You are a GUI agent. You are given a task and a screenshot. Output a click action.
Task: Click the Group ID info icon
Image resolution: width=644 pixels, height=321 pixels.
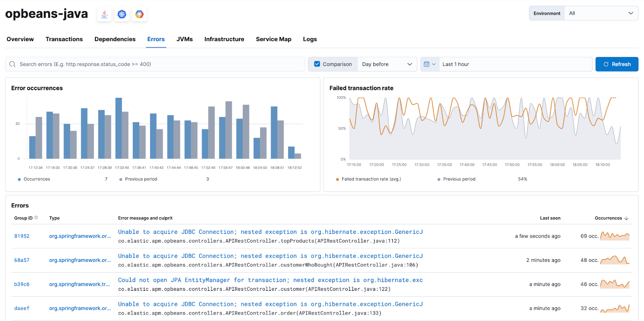tap(36, 218)
